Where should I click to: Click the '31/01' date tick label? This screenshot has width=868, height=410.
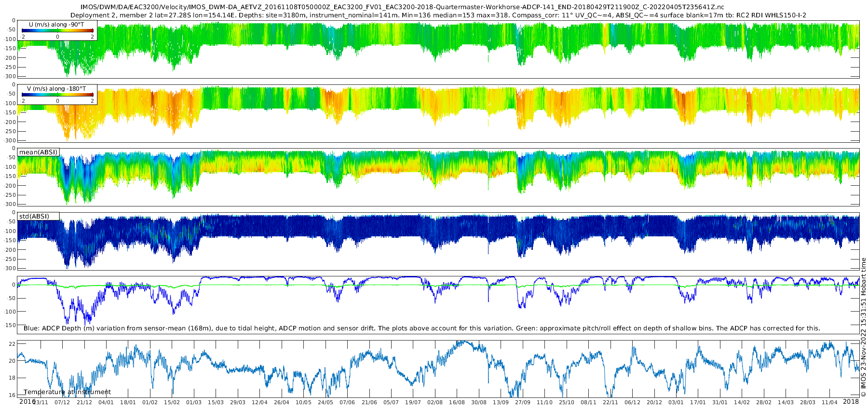point(720,402)
